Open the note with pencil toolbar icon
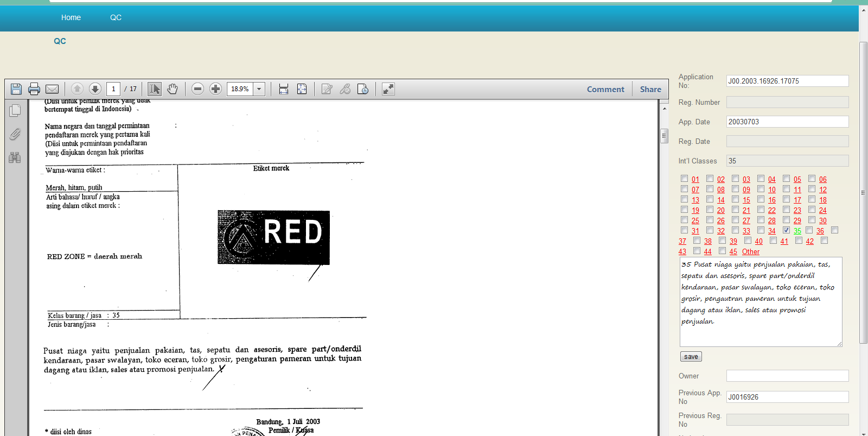Viewport: 868px width, 436px height. tap(327, 89)
